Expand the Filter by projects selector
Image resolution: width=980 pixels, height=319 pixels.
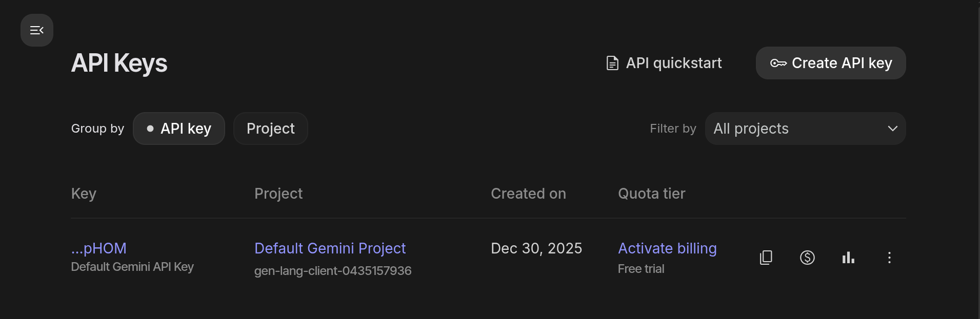[805, 129]
